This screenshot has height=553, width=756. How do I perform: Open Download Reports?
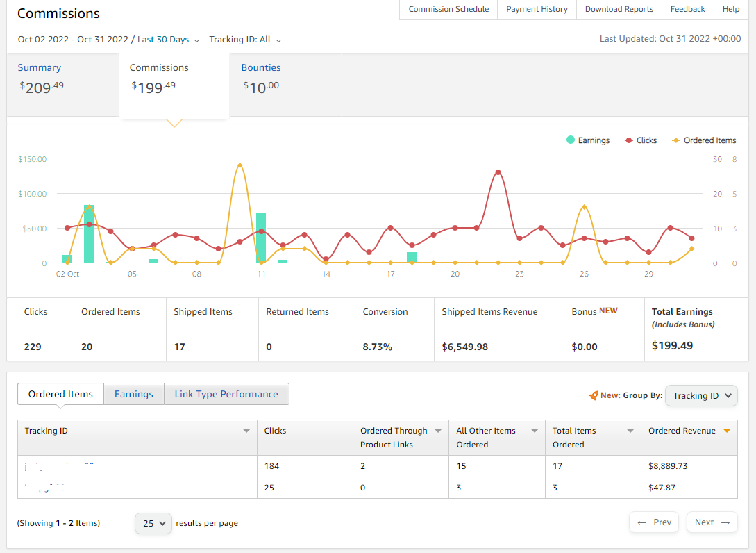coord(619,9)
